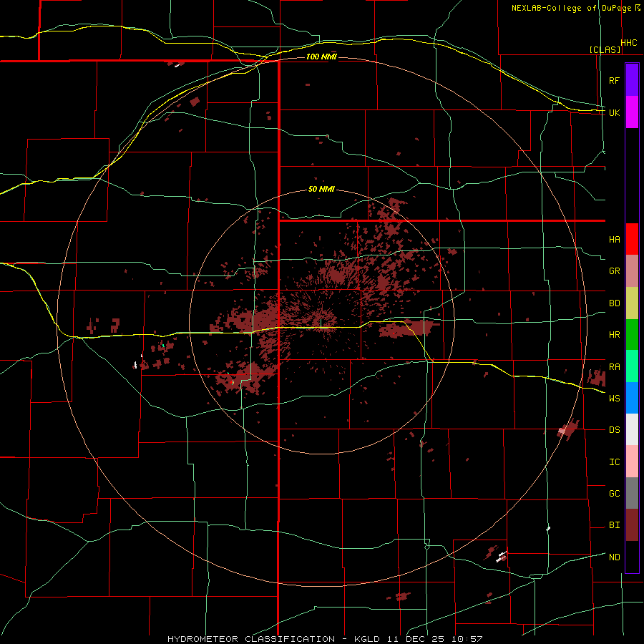The height and width of the screenshot is (644, 644).
Task: Click the [CLAS] units label
Action: [x=605, y=49]
